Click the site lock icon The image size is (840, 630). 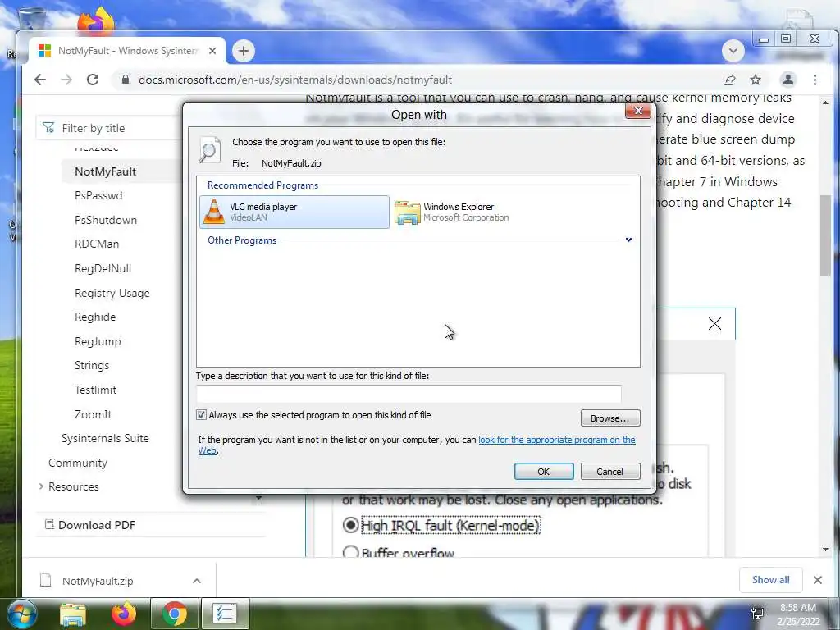[x=126, y=80]
